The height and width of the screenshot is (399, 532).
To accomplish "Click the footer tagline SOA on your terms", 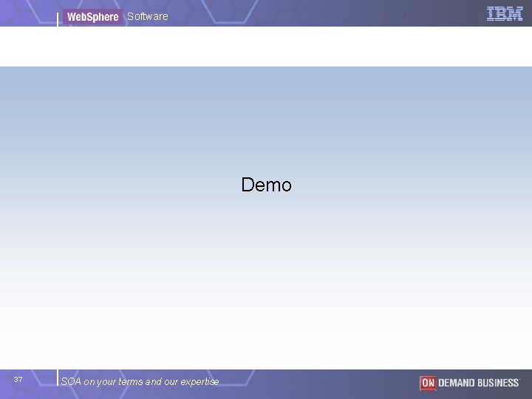I will pos(140,382).
